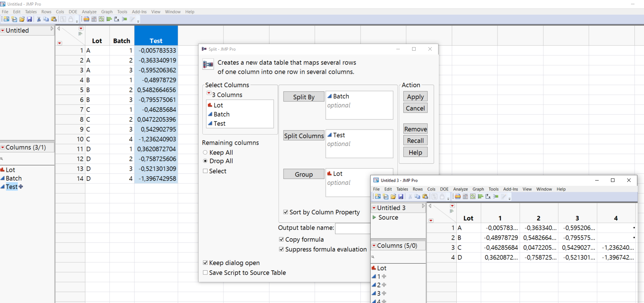Screen dimensions: 644x303
Task: Open file with the folder icon in main toolbar
Action: pos(22,19)
